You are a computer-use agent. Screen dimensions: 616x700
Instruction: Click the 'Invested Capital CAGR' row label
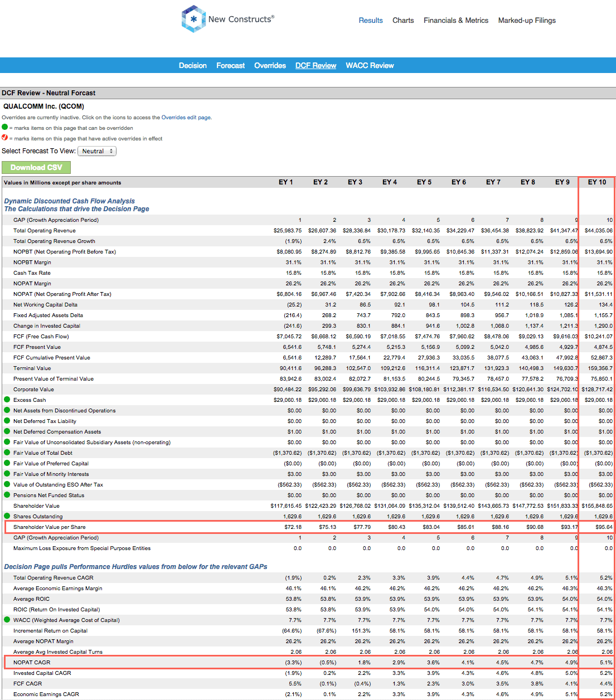(42, 673)
